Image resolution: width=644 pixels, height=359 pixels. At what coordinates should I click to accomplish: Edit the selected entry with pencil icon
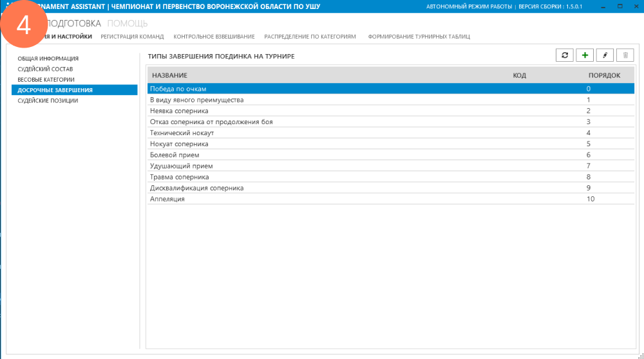coord(605,55)
